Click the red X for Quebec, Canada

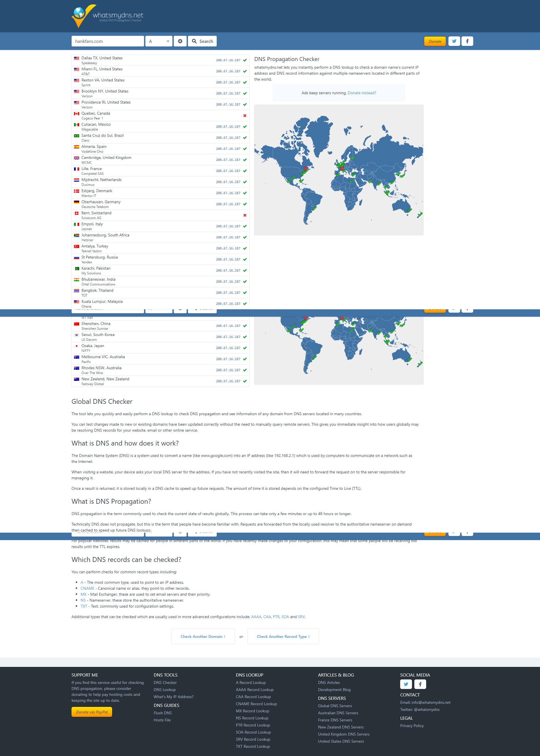coord(245,116)
